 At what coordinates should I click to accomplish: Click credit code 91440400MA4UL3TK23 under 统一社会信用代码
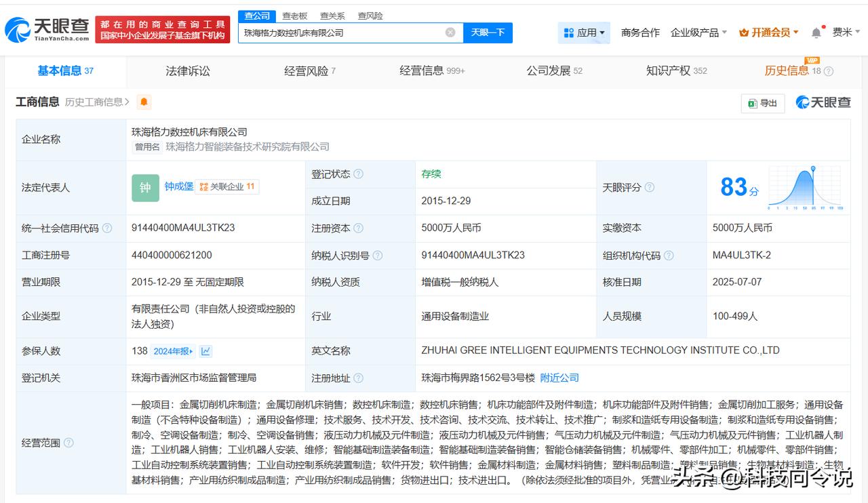click(183, 228)
